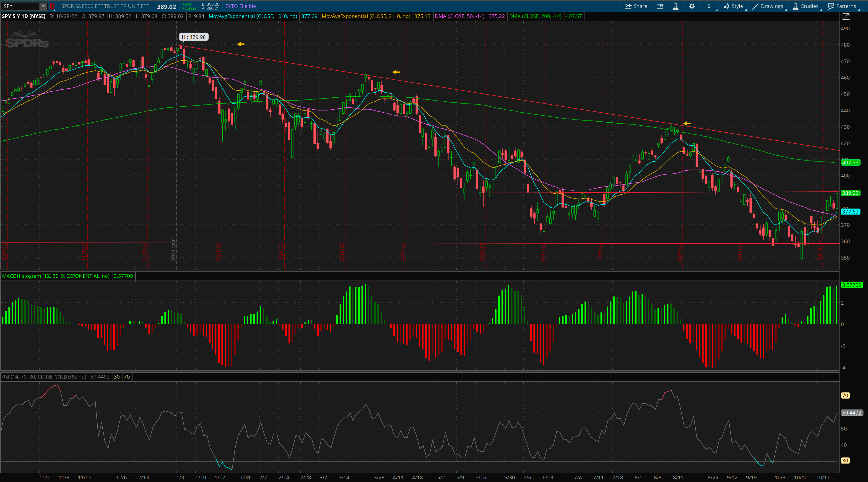This screenshot has height=482, width=868.
Task: Click the Style candlestick icon
Action: 726,6
